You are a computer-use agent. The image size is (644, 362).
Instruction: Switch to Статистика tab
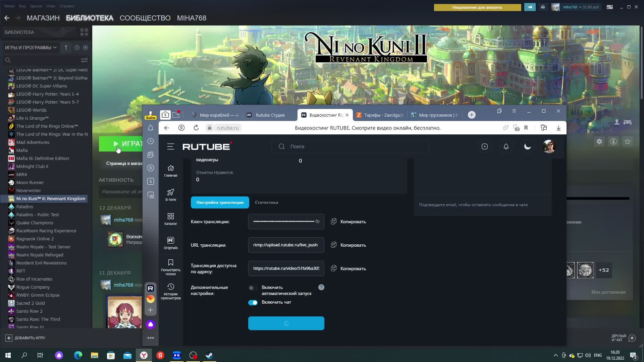pyautogui.click(x=266, y=202)
